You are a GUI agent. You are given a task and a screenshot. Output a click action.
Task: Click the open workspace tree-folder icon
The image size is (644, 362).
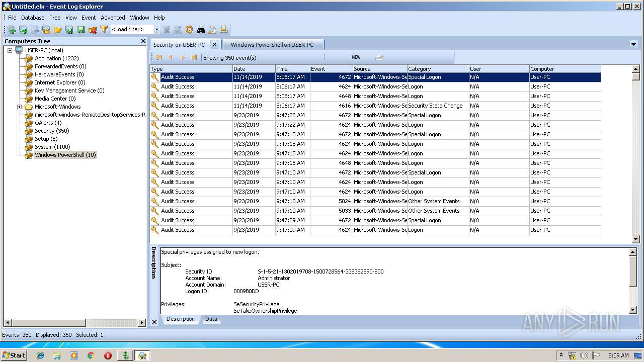coord(46,30)
